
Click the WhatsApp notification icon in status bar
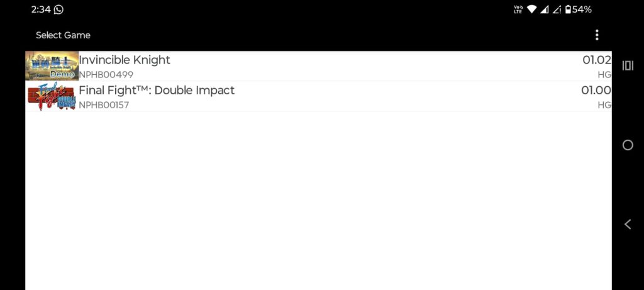(58, 9)
